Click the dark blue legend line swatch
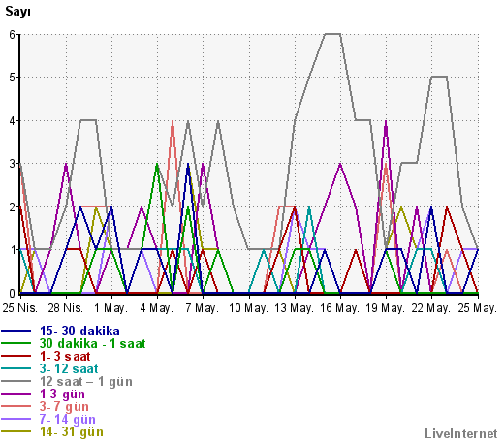Screen dimensions: 504x443 (x=16, y=331)
